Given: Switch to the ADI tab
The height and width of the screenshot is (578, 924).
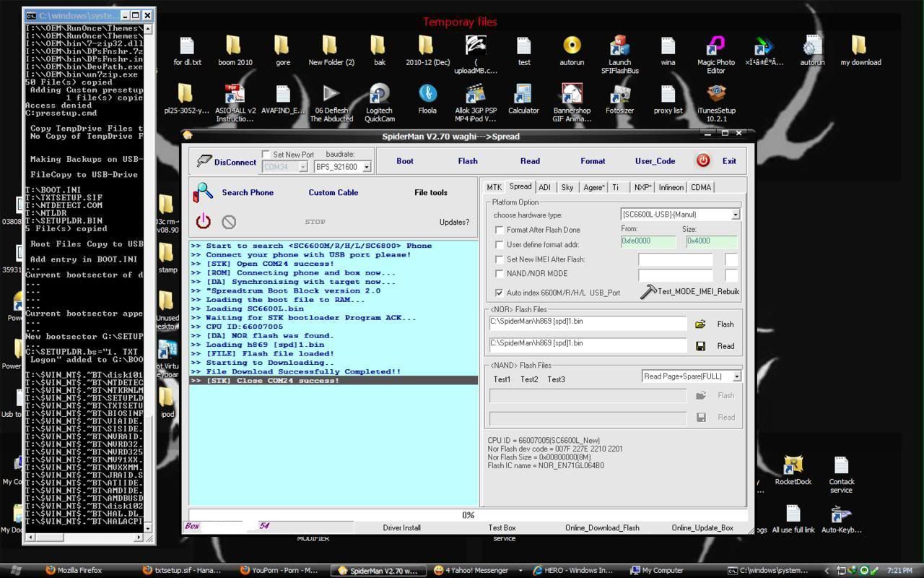Looking at the screenshot, I should tap(544, 187).
